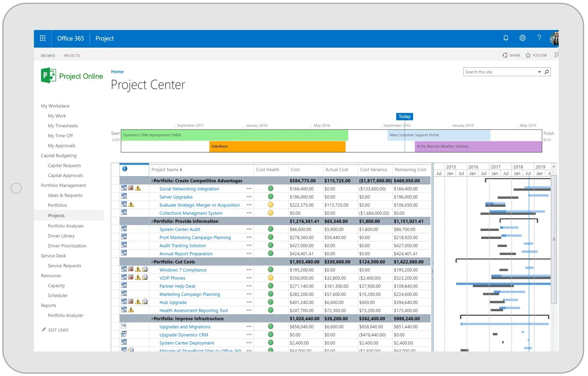Click Server Upgrades project type icon

coord(124,196)
